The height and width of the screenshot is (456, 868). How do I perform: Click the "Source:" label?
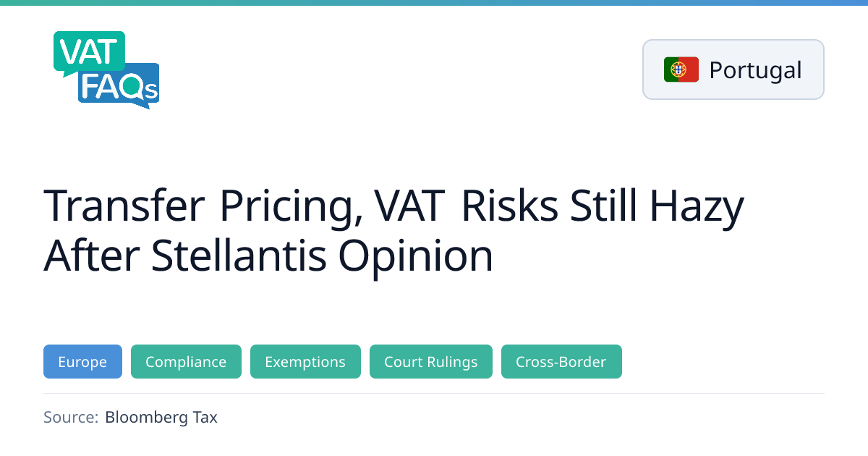pos(70,417)
